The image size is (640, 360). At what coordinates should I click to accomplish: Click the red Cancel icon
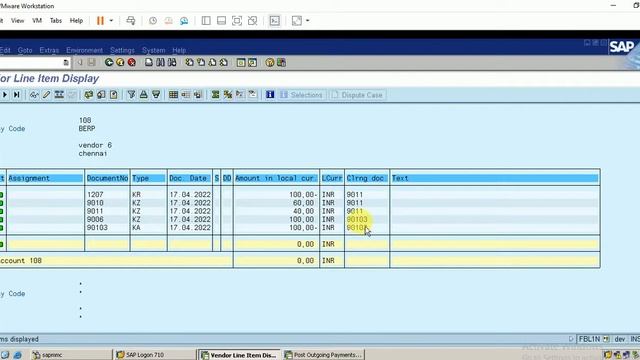pyautogui.click(x=131, y=62)
